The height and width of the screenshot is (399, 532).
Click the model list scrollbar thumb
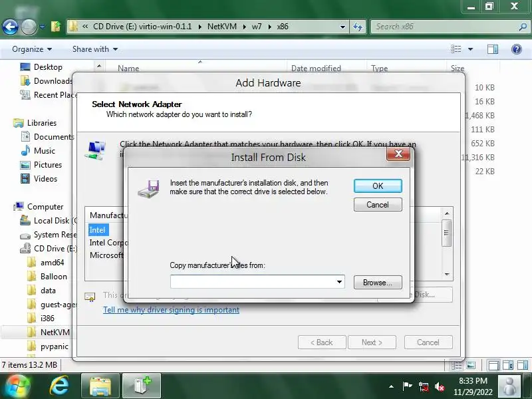coord(446,233)
